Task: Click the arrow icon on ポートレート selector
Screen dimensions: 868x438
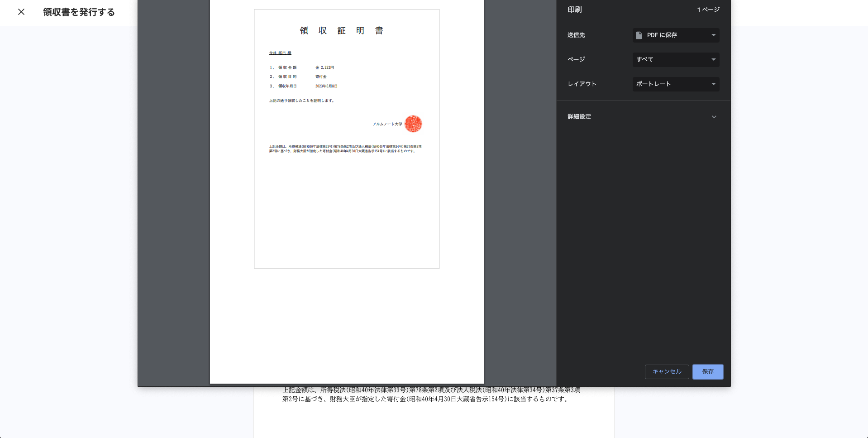Action: point(713,84)
